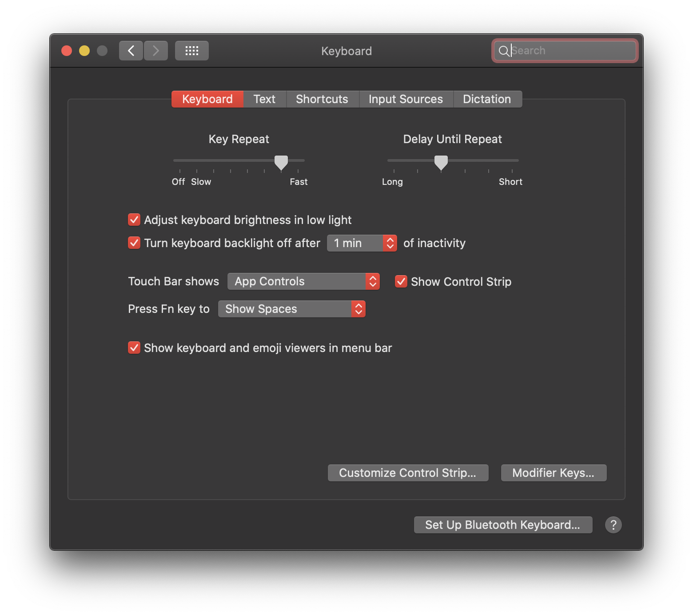Open the 1 min inactivity dropdown

pos(362,243)
